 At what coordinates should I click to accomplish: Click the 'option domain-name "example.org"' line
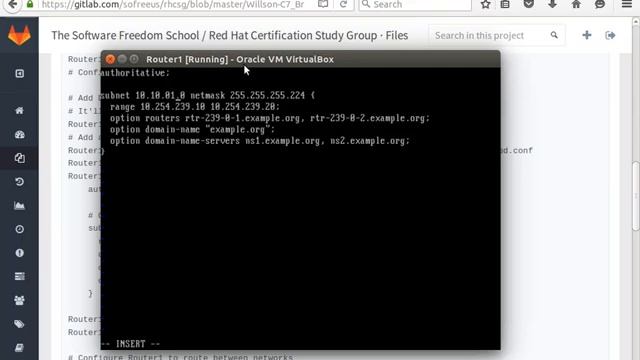click(x=192, y=129)
